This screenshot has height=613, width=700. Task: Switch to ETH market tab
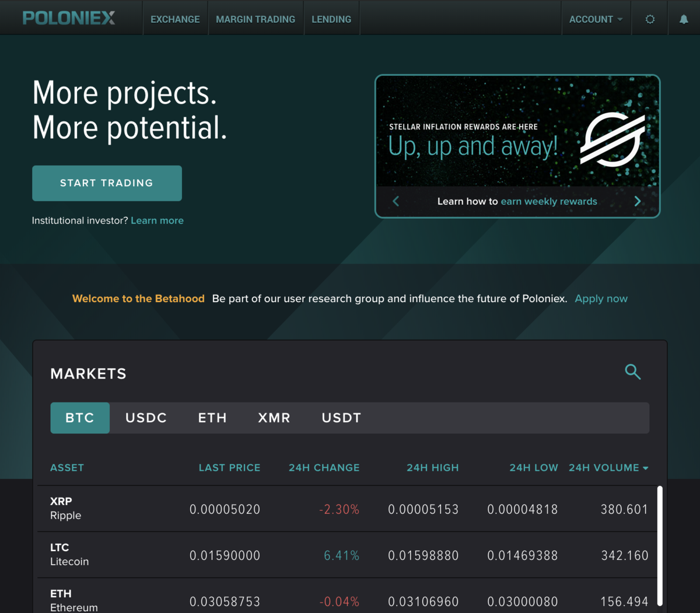tap(212, 418)
